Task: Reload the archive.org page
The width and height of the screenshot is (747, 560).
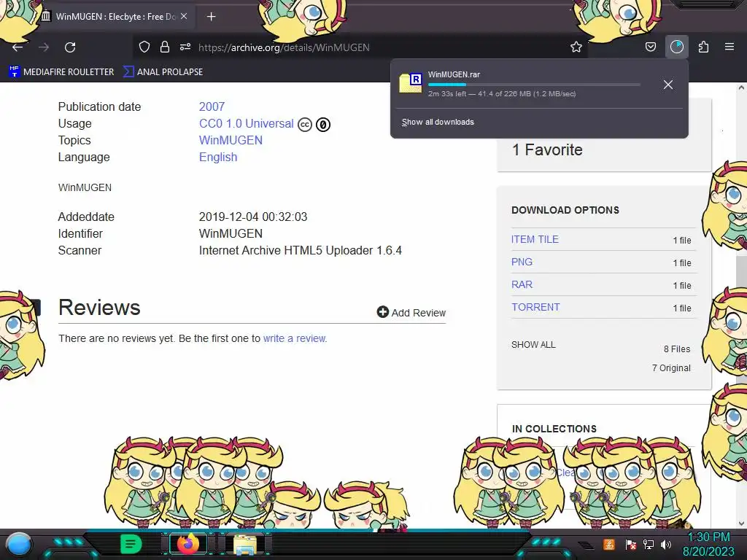Action: point(70,47)
